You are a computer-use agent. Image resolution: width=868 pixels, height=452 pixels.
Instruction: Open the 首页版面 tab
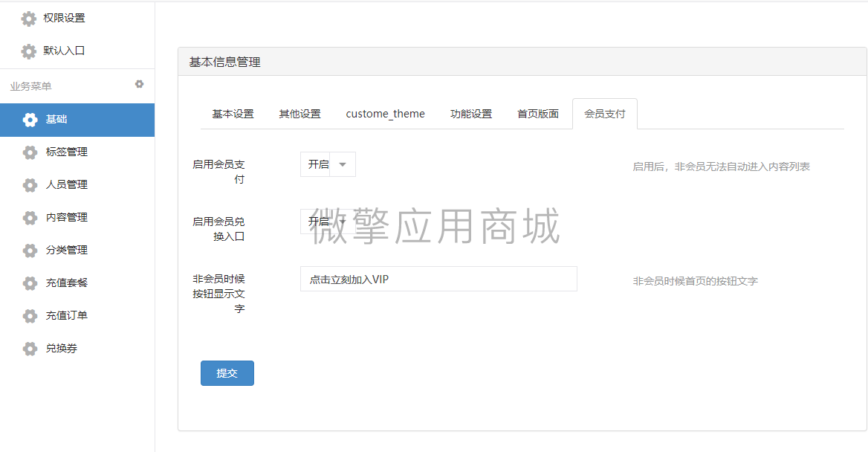pos(538,113)
